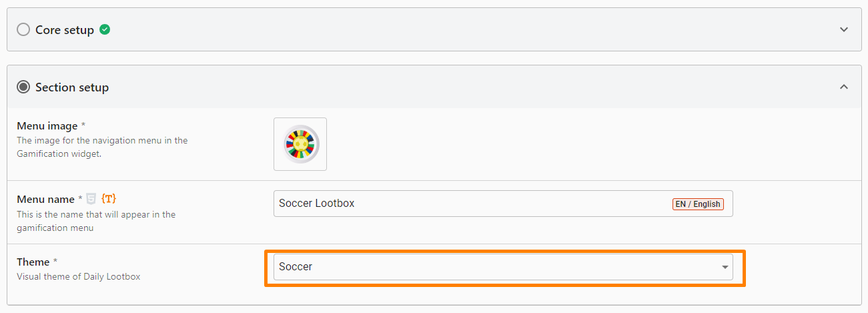
Task: Click the orange {T} template icon
Action: click(109, 198)
